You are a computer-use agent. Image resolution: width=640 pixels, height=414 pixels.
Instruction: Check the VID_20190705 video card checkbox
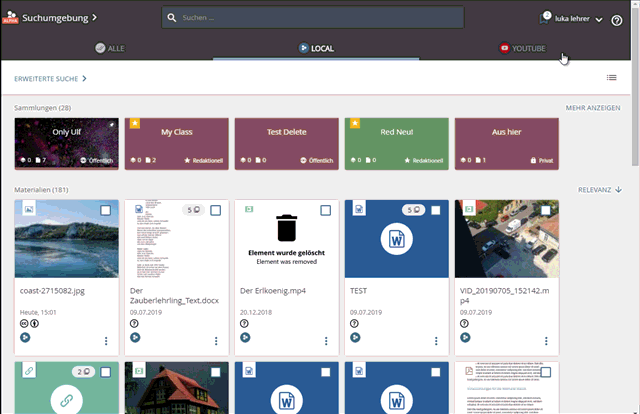click(x=546, y=210)
